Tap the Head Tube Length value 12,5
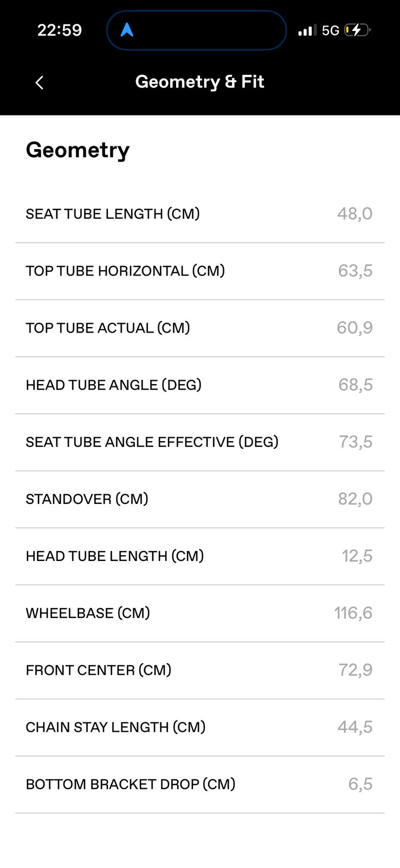 pyautogui.click(x=357, y=556)
